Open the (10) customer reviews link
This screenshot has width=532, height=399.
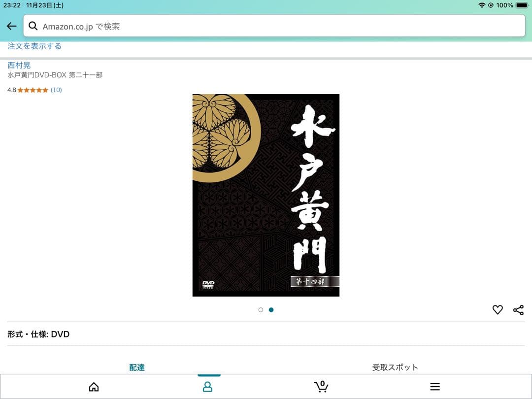tap(56, 90)
